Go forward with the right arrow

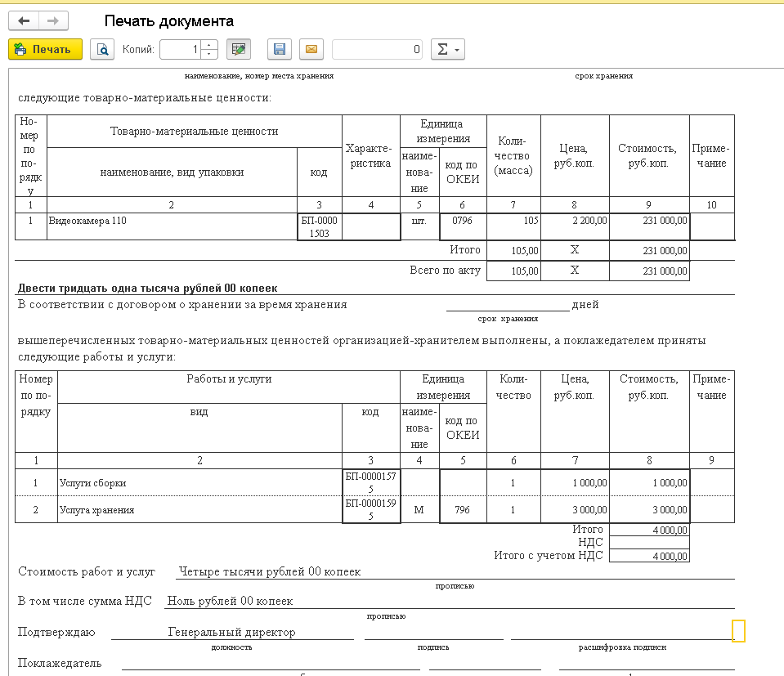(53, 21)
